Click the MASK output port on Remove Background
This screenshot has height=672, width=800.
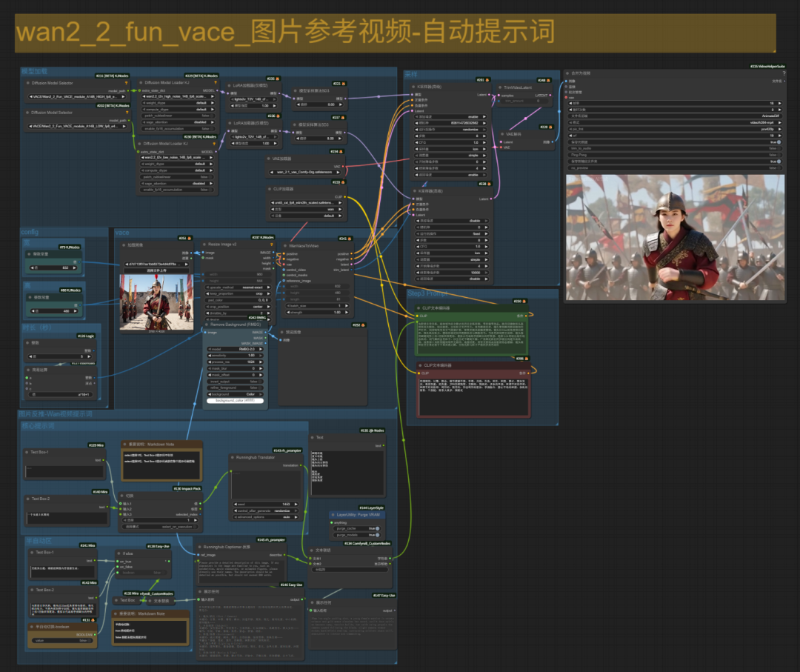tap(266, 338)
